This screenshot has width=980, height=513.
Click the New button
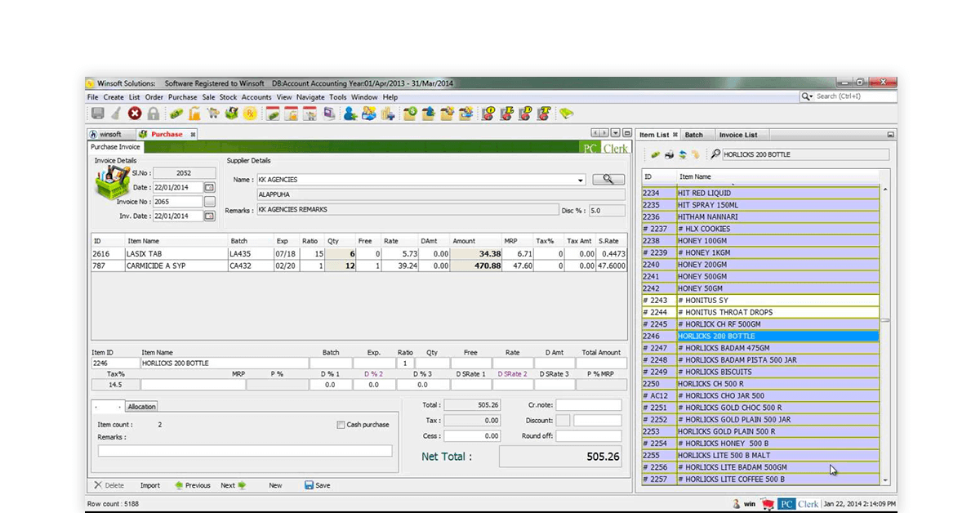pyautogui.click(x=276, y=485)
